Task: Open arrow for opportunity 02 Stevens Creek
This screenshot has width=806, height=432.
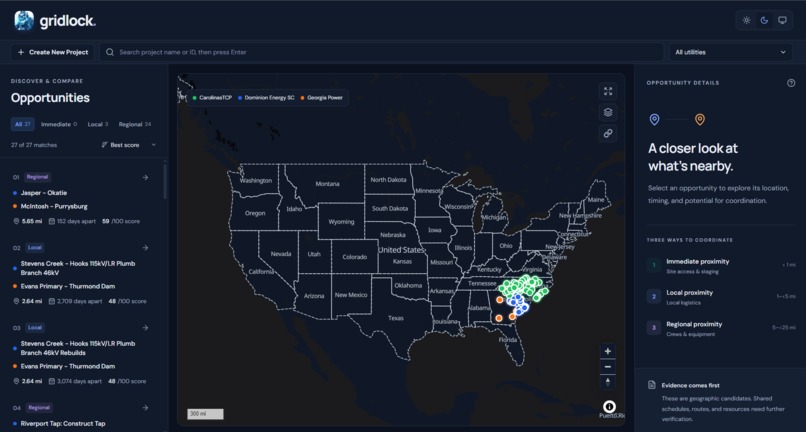Action: click(x=145, y=248)
